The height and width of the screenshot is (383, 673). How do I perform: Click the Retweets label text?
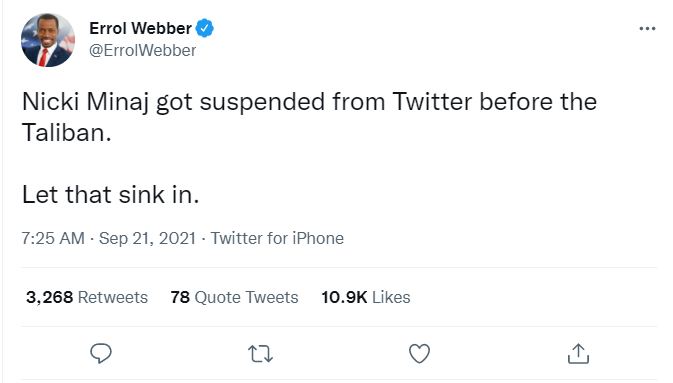point(113,297)
